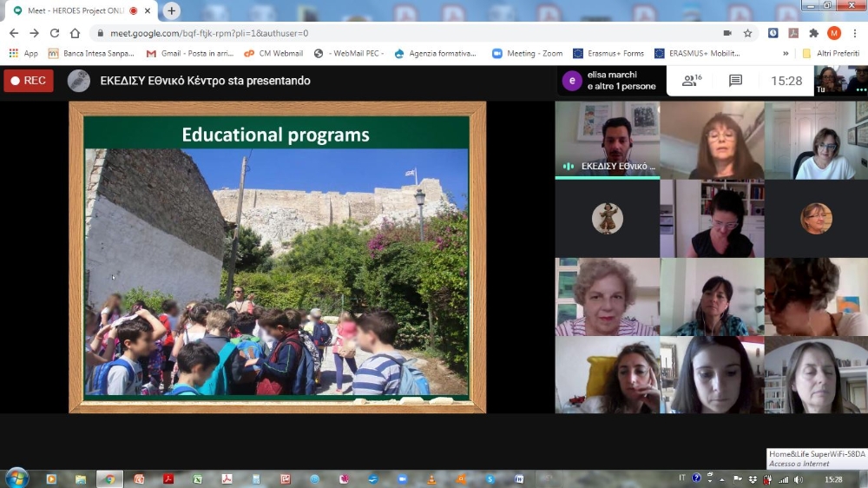Click the shared Educational programs slide
Viewport: 868px width, 488px height.
tap(277, 257)
